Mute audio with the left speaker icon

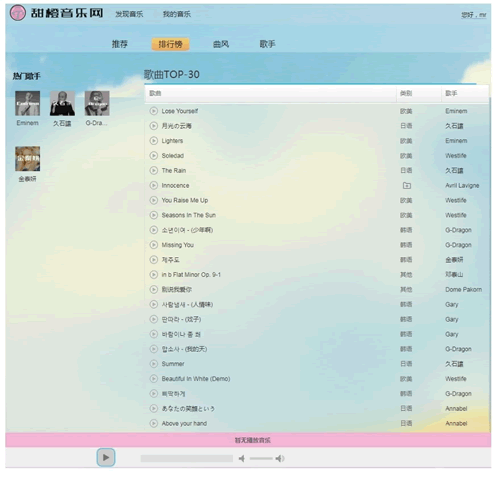(242, 459)
